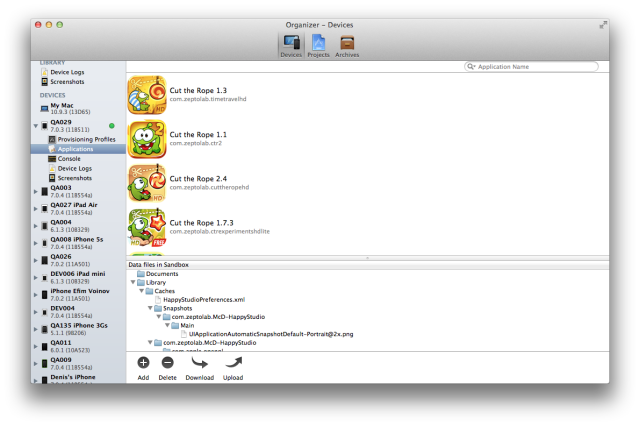Click Data files in Sandbox header
The height and width of the screenshot is (426, 640).
tap(158, 265)
